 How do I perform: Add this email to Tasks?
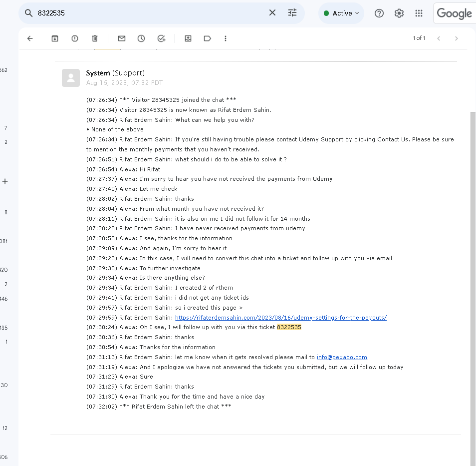[x=161, y=38]
